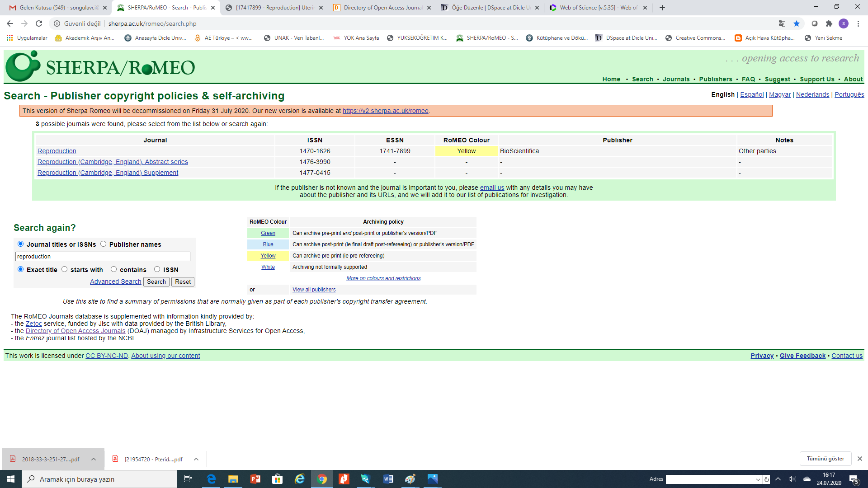Select the contains radio option
This screenshot has height=488, width=868.
coord(113,269)
